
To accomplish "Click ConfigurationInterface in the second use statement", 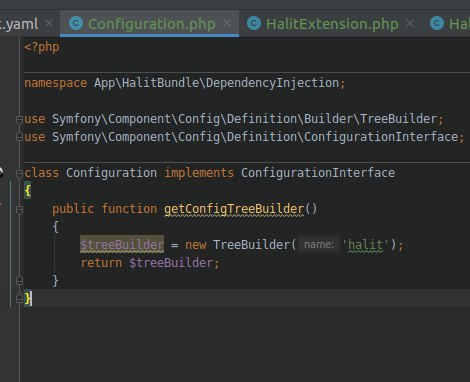I will [381, 137].
